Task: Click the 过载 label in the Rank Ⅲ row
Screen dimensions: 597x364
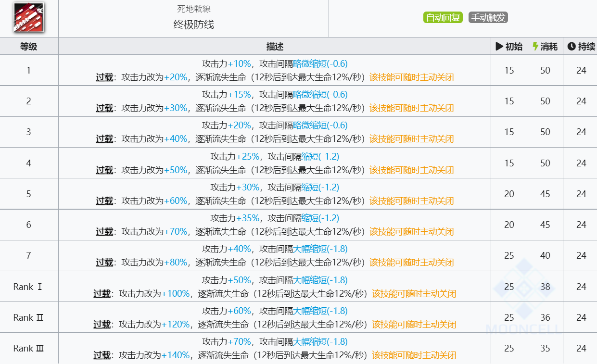Action: coord(102,355)
